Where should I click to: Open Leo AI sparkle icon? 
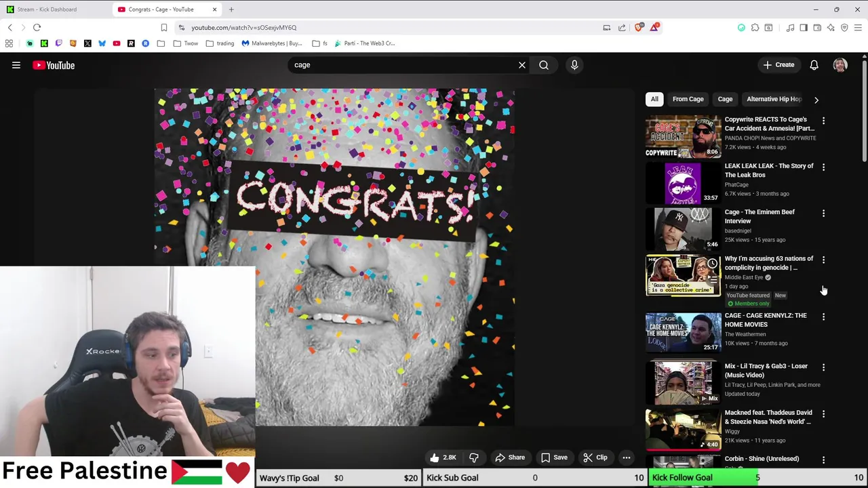(831, 28)
